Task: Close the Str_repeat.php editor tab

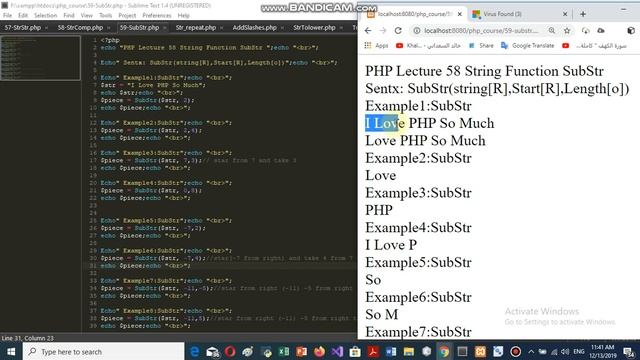Action: pos(221,28)
